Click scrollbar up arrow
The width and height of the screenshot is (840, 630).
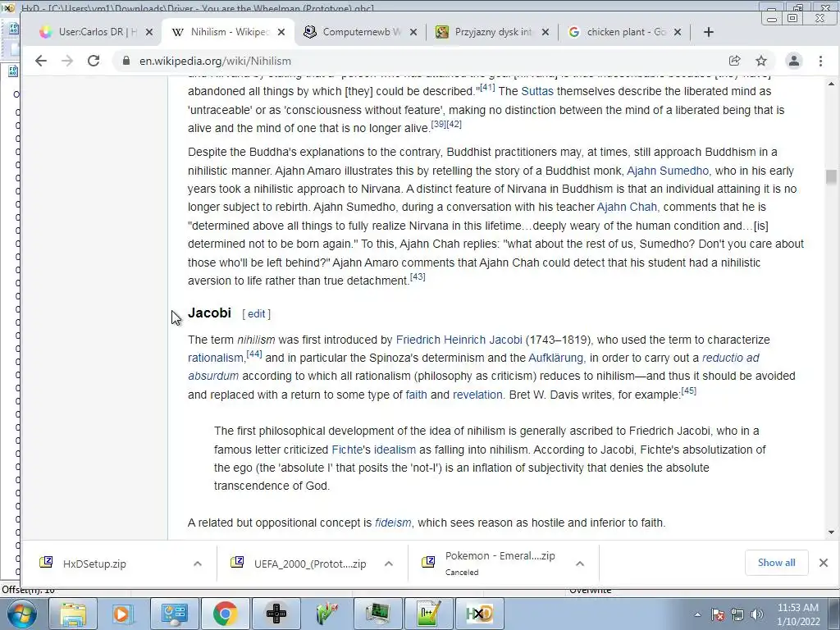click(831, 84)
